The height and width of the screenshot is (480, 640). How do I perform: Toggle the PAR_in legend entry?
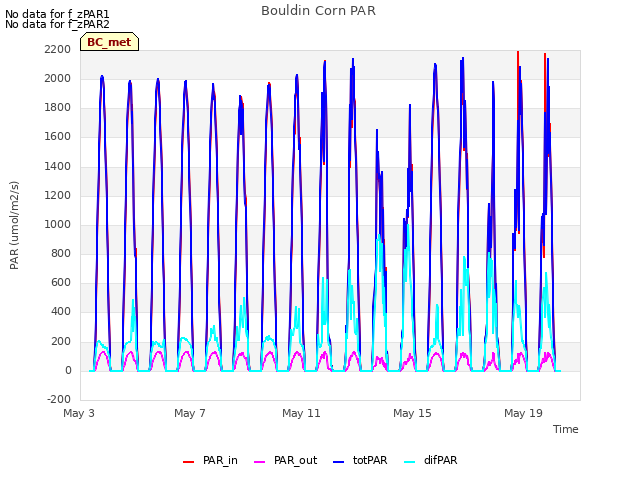tap(210, 460)
